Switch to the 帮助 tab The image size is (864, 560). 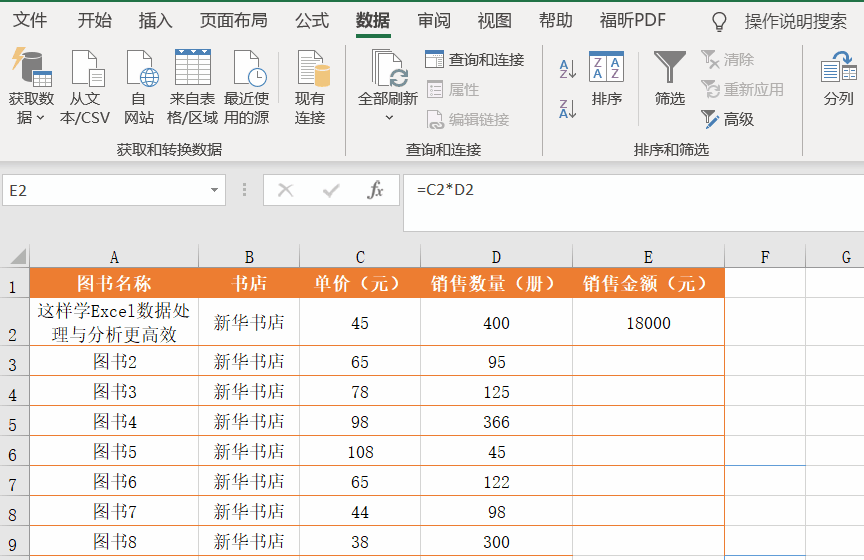[x=555, y=20]
